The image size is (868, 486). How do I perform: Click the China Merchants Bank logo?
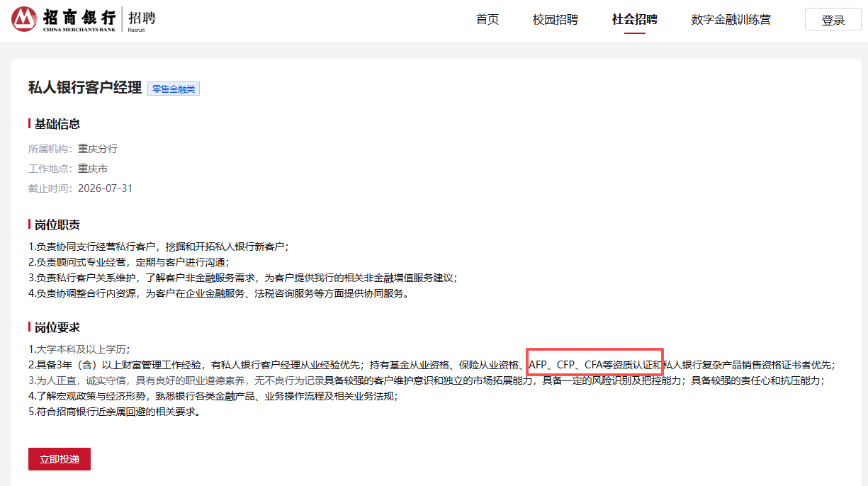click(x=64, y=20)
